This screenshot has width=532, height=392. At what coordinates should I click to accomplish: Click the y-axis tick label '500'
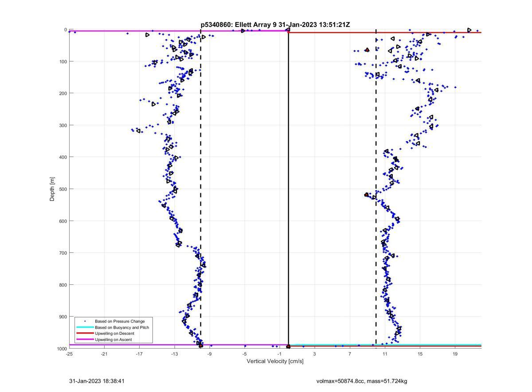coord(63,189)
